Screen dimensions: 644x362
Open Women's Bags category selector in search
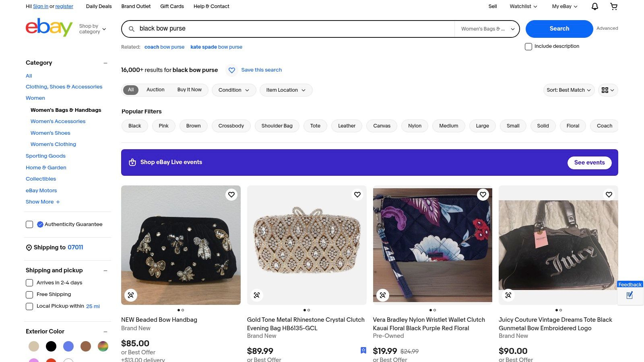pyautogui.click(x=487, y=29)
